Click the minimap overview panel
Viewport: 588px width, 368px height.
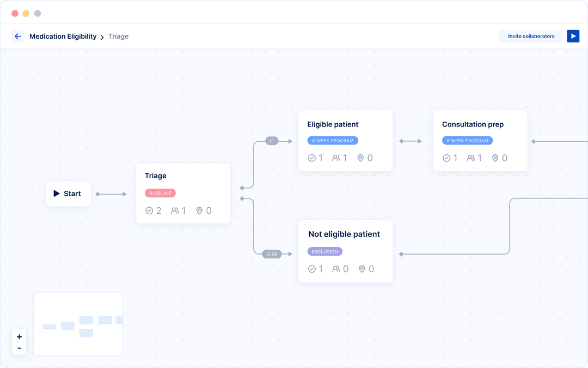tap(78, 324)
